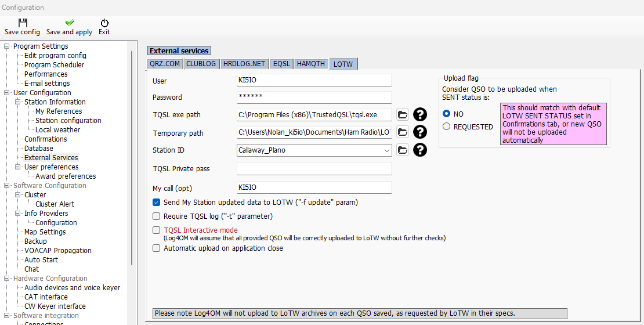
Task: Uncheck Send My Station updated data
Action: tap(156, 203)
